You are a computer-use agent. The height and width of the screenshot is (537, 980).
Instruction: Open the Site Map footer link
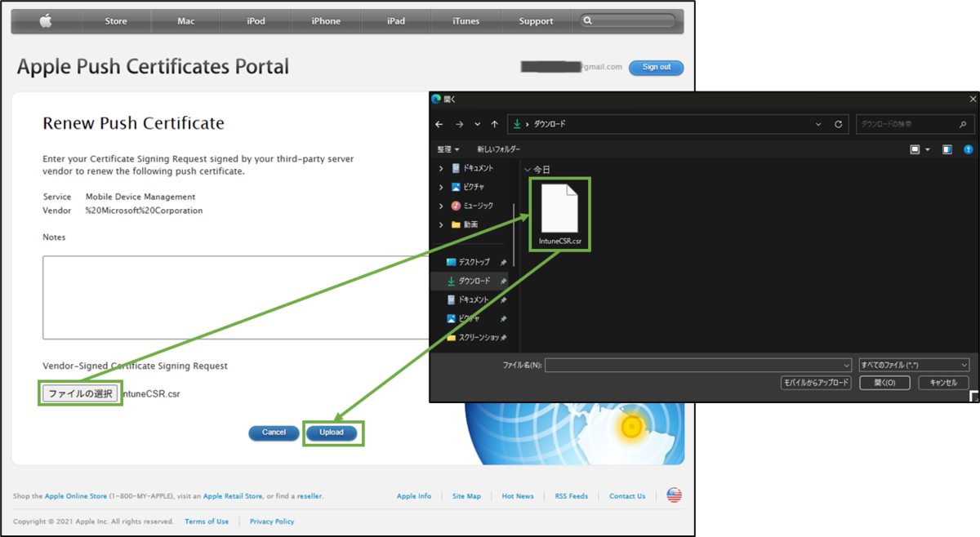466,496
